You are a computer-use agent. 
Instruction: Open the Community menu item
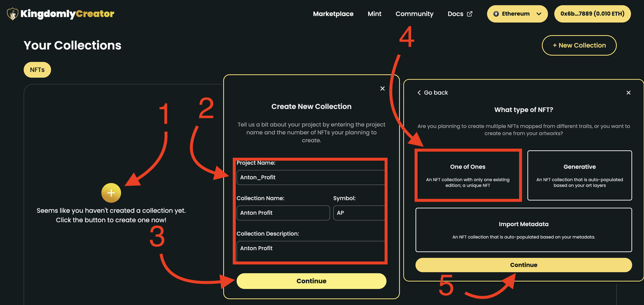pos(415,14)
